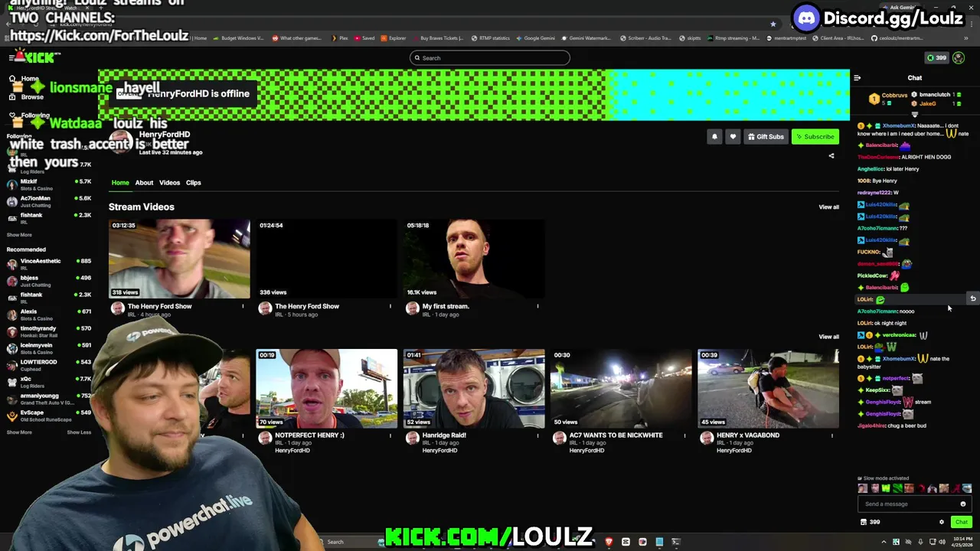
Task: Play the HENRY x VAGABOND clip
Action: pos(768,389)
